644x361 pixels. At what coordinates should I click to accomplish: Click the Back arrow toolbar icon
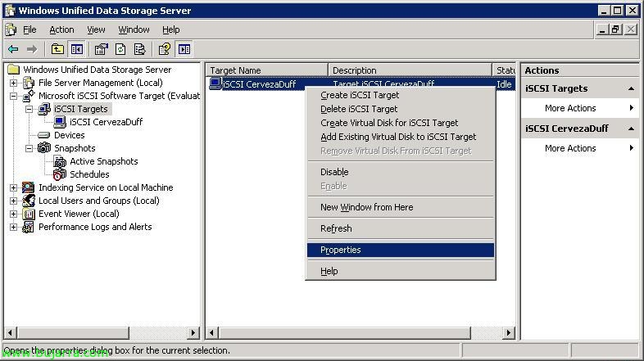tap(13, 49)
